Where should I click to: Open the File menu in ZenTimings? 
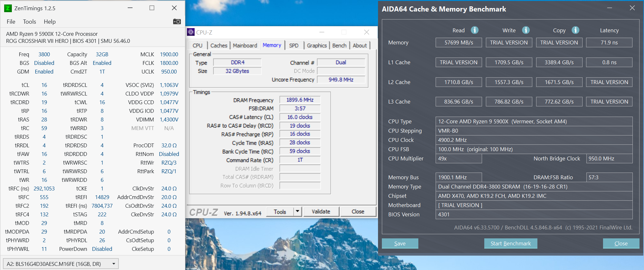tap(11, 21)
